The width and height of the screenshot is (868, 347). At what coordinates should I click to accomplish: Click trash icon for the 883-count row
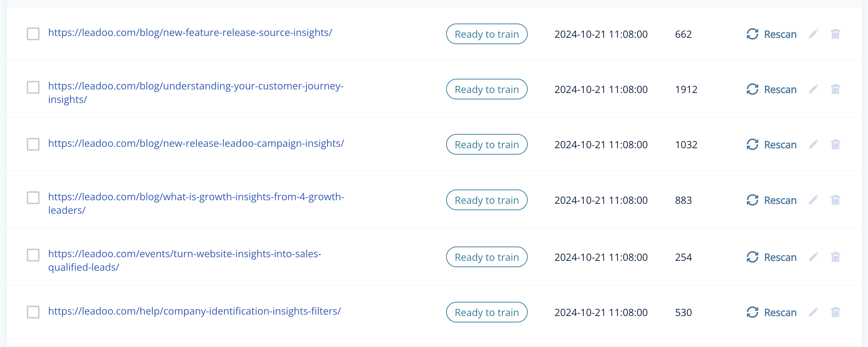(x=835, y=200)
